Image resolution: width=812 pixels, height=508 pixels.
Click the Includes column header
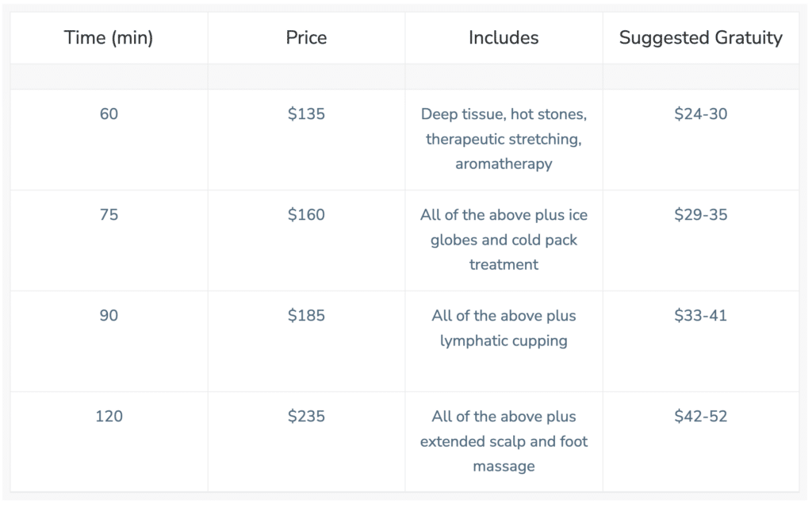[504, 38]
